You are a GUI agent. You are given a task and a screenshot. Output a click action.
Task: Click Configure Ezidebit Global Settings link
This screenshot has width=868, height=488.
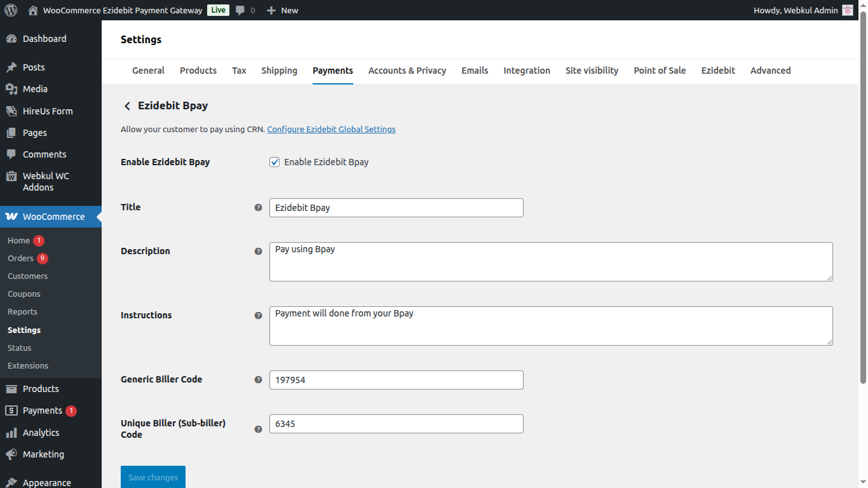point(330,129)
